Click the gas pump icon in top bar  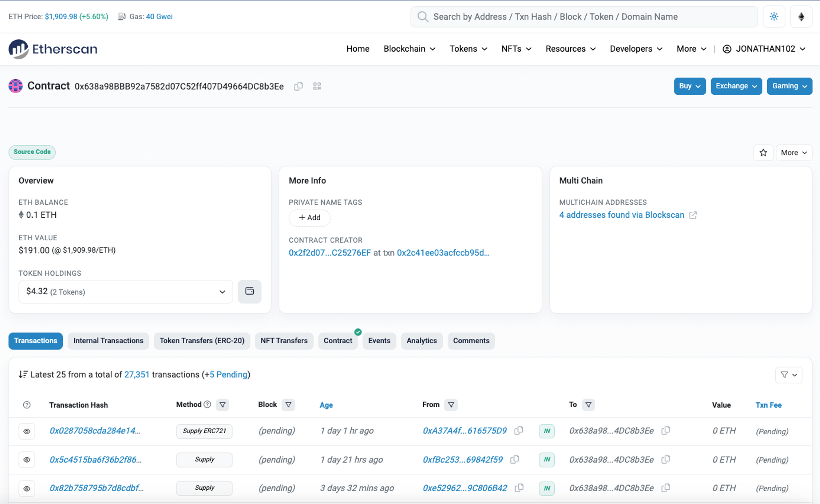(x=122, y=16)
